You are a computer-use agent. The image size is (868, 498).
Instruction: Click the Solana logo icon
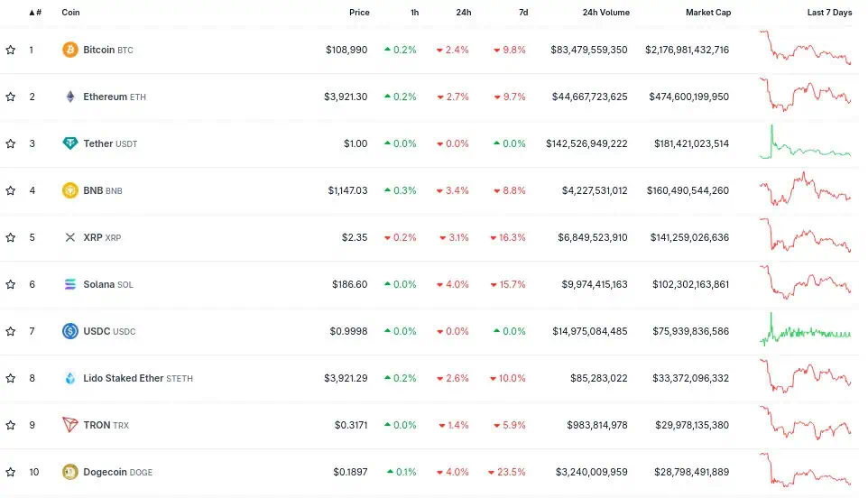69,284
